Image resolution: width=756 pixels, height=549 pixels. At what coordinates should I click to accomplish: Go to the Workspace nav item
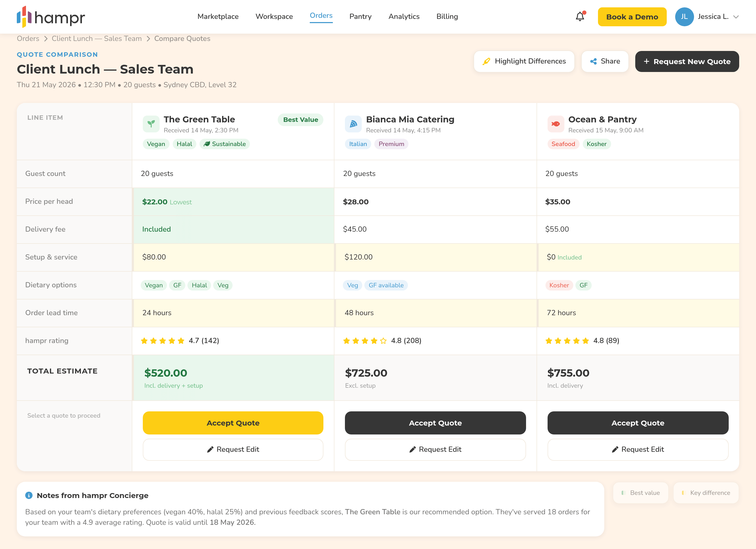274,16
